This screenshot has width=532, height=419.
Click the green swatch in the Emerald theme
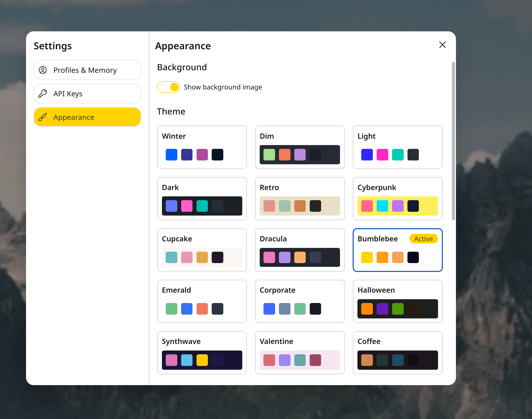click(172, 309)
